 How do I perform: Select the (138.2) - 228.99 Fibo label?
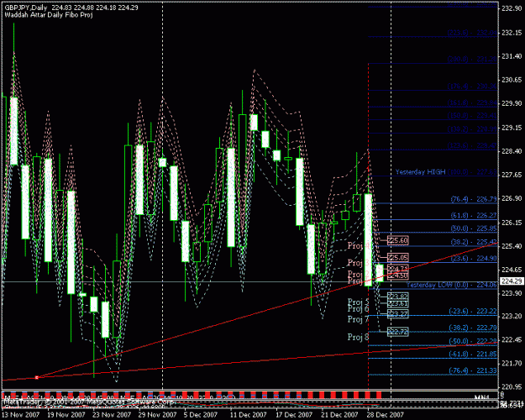coord(472,129)
